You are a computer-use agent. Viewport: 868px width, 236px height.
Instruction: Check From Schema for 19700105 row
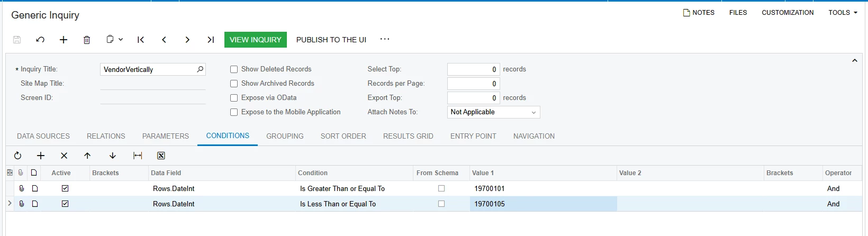pos(441,204)
